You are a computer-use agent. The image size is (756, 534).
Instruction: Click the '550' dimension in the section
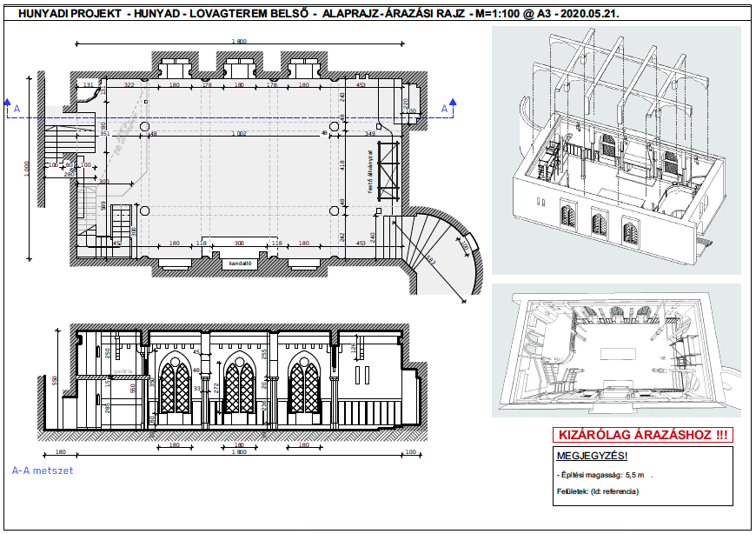click(133, 389)
